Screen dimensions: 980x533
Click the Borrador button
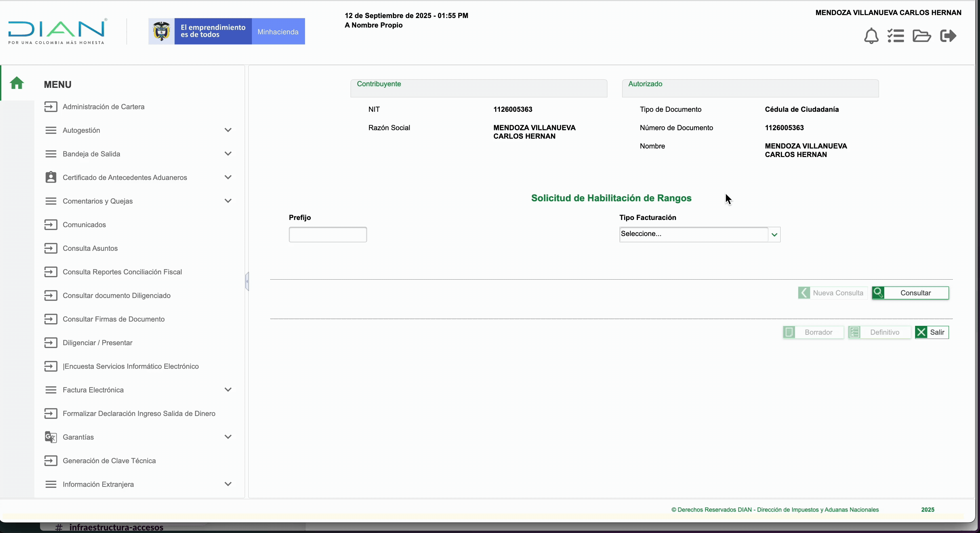pos(813,332)
